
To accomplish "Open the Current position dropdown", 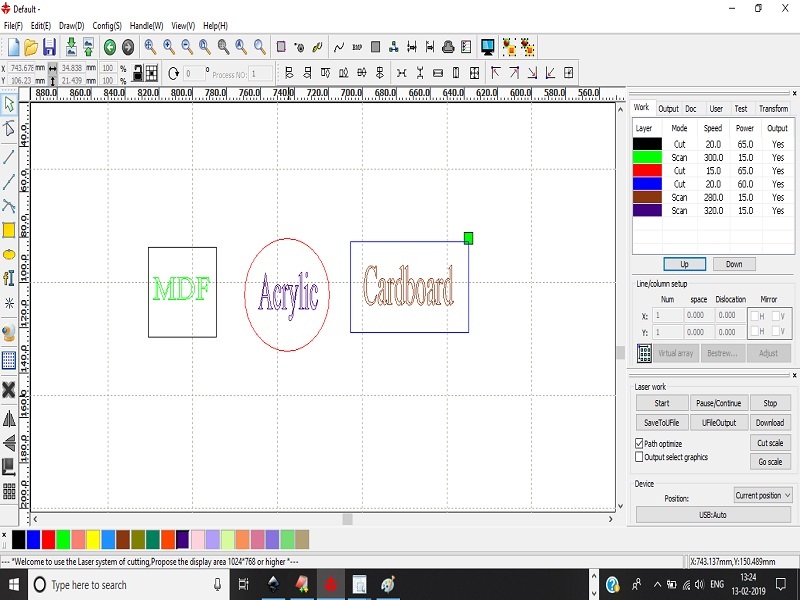I will click(x=763, y=495).
